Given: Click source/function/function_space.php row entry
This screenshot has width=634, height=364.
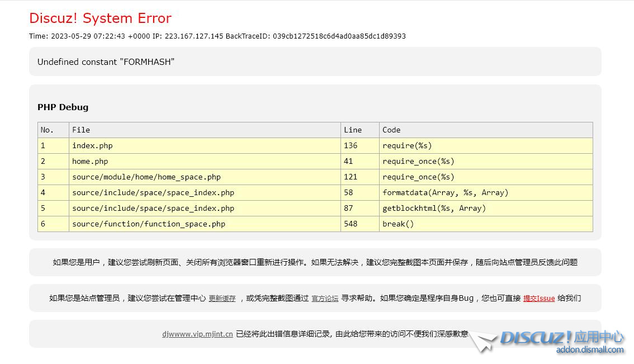Looking at the screenshot, I should coord(149,224).
